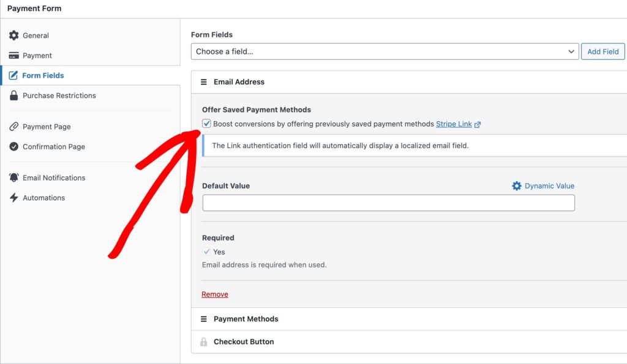Click the Email Notifications bell icon
This screenshot has width=627, height=364.
click(x=13, y=177)
